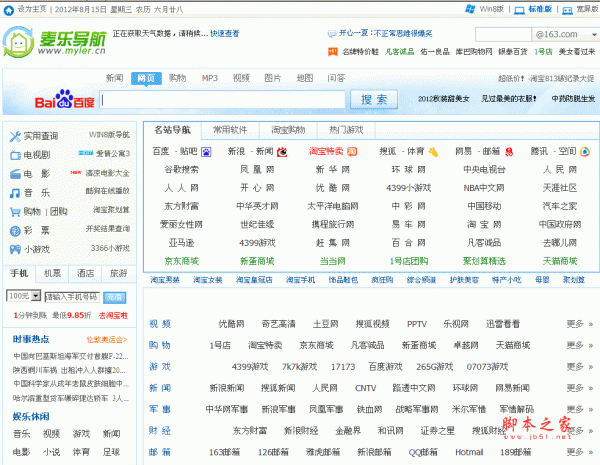Viewport: 600px width, 465px height.
Task: Click the 电视剧 TV icon
Action: pos(15,155)
